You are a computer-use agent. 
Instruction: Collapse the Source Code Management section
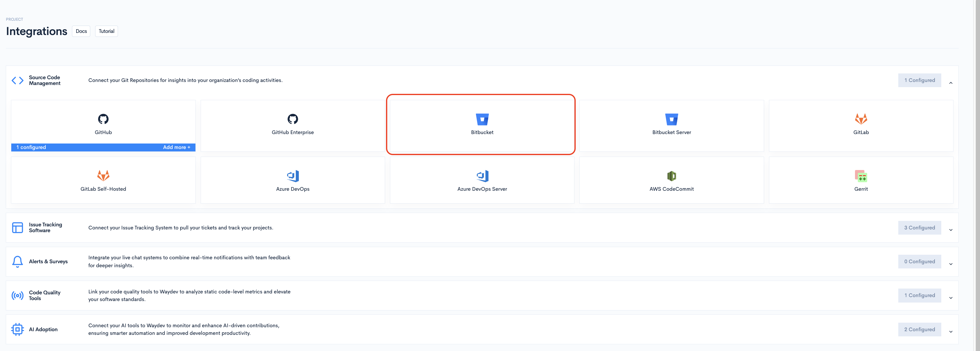pos(950,83)
